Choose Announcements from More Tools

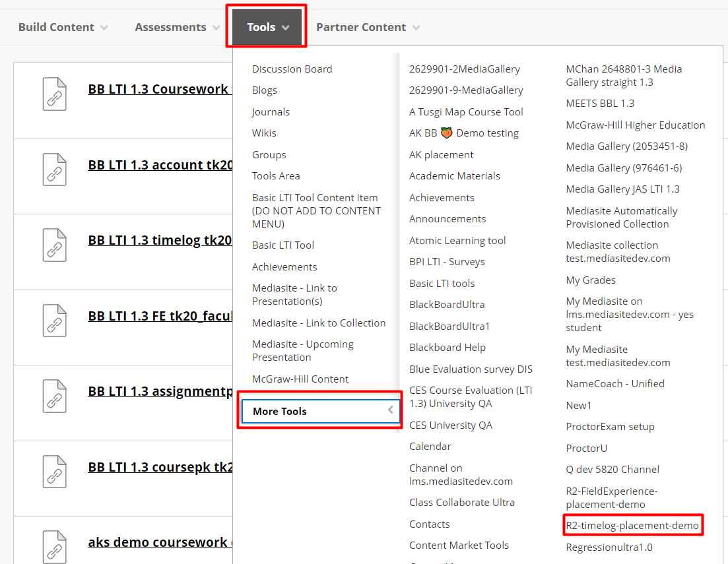point(447,219)
